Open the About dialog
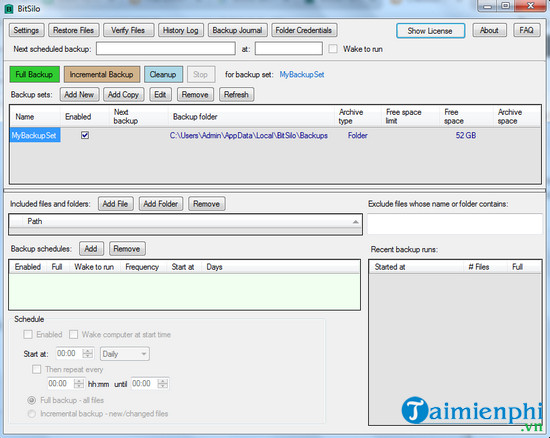Screen dimensions: 550x438 point(489,30)
